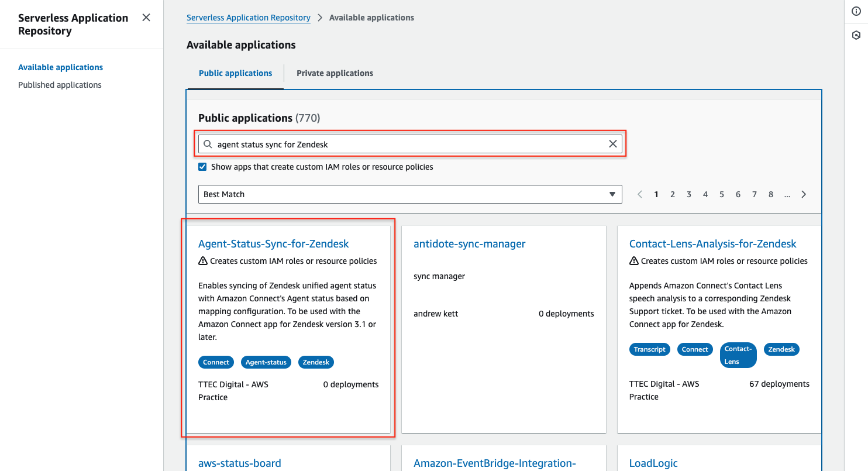Close the Serverless Application Repository side panel
The image size is (868, 471).
click(146, 18)
